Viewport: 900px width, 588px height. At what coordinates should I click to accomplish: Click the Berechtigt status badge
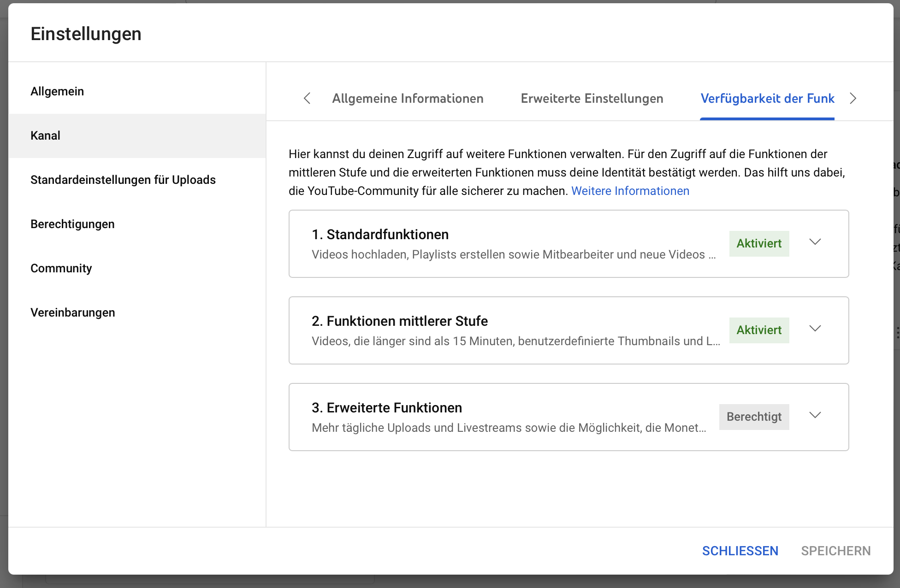coord(753,417)
